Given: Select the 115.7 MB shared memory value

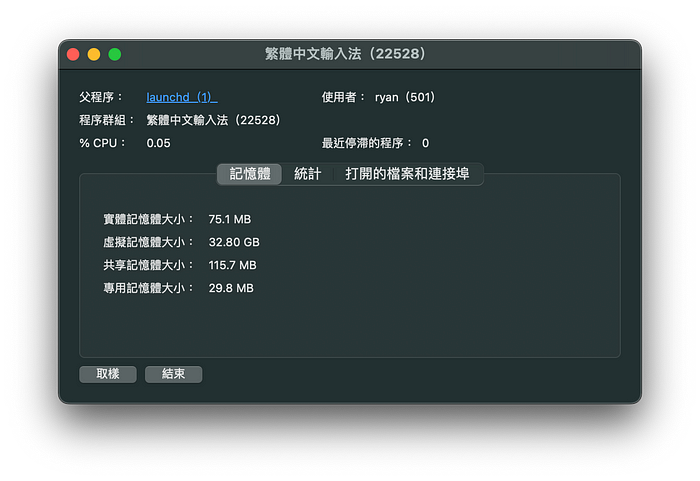Looking at the screenshot, I should 233,265.
